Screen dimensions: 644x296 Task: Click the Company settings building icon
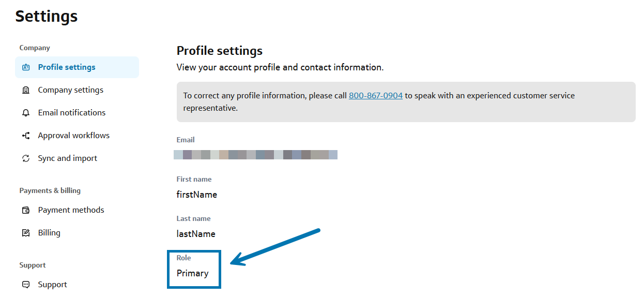click(26, 90)
